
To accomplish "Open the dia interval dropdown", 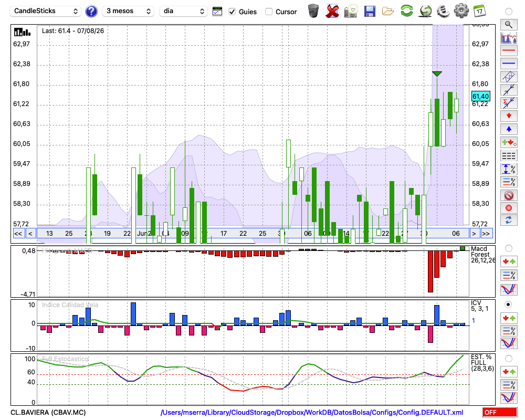I will click(183, 11).
